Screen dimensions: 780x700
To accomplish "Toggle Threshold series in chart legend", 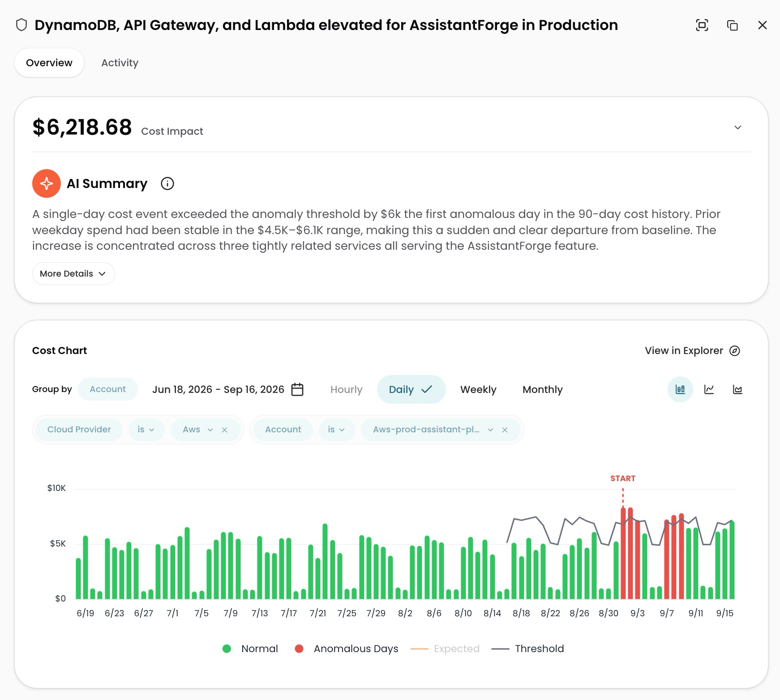I will (x=528, y=649).
